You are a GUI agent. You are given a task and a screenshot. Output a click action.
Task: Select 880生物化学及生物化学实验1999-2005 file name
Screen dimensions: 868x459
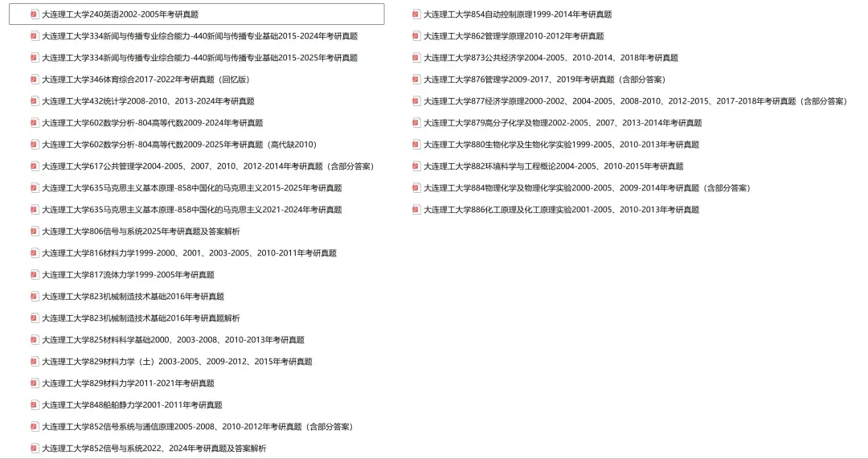(561, 145)
